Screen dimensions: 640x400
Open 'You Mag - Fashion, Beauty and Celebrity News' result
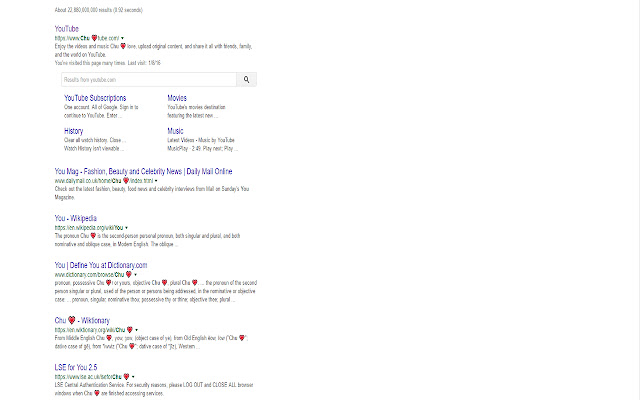tap(143, 171)
